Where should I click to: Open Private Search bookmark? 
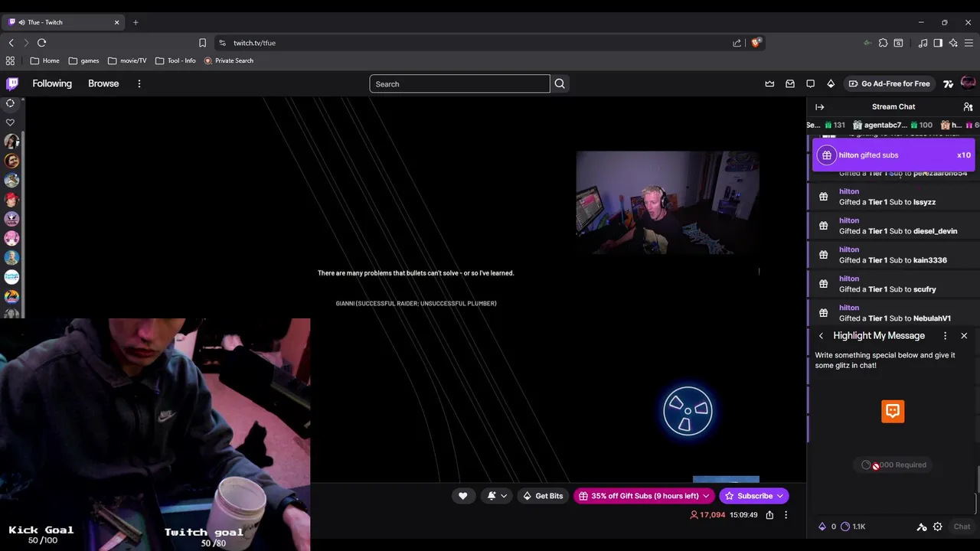click(229, 60)
